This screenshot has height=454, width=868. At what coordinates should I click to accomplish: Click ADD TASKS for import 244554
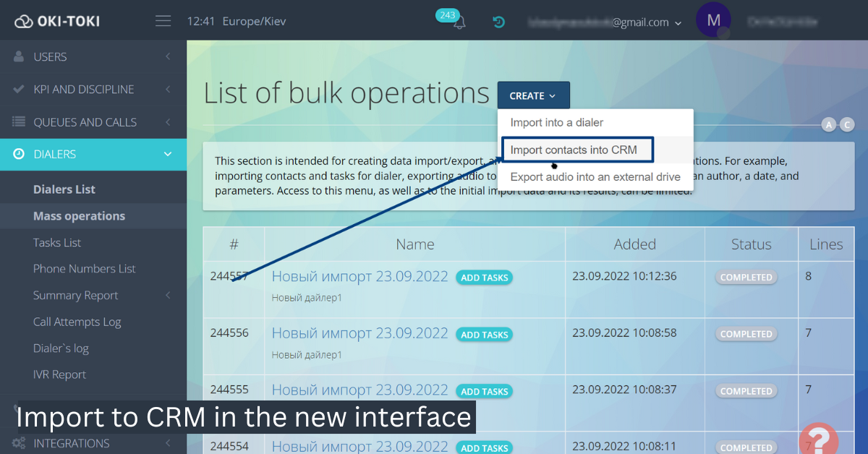point(484,447)
